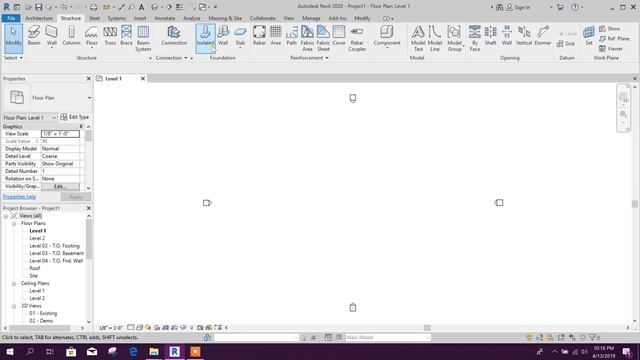Open the File menu tab
Viewport: 640px width, 360px height.
[x=11, y=18]
